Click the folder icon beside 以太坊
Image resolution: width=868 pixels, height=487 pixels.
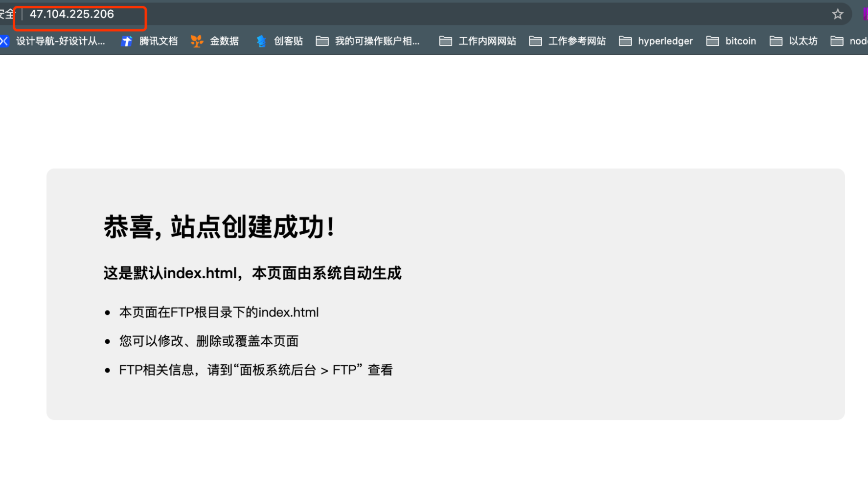[776, 41]
